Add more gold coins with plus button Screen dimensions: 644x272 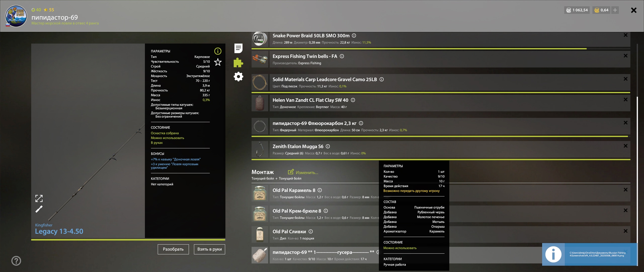[x=615, y=10]
